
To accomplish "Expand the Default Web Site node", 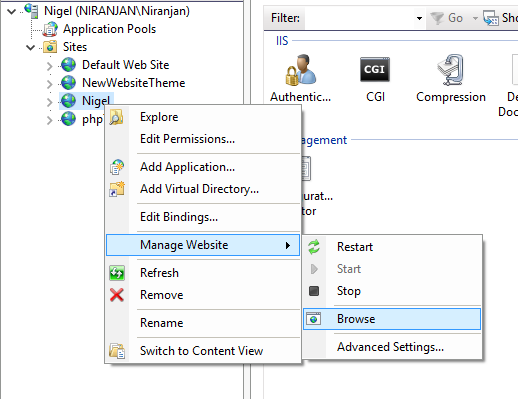I will 49,66.
